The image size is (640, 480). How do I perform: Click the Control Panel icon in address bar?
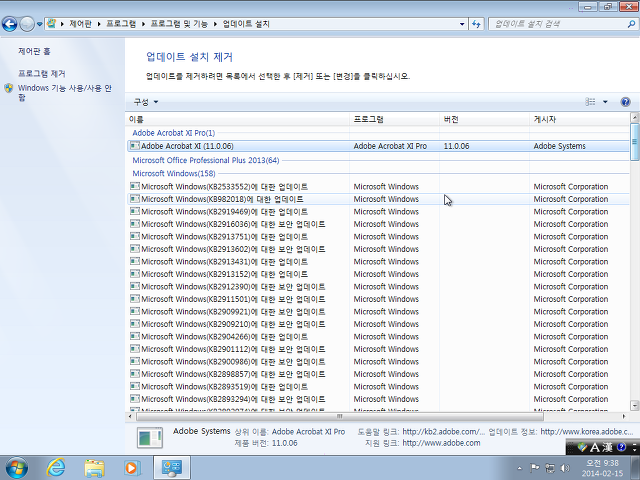coord(51,24)
